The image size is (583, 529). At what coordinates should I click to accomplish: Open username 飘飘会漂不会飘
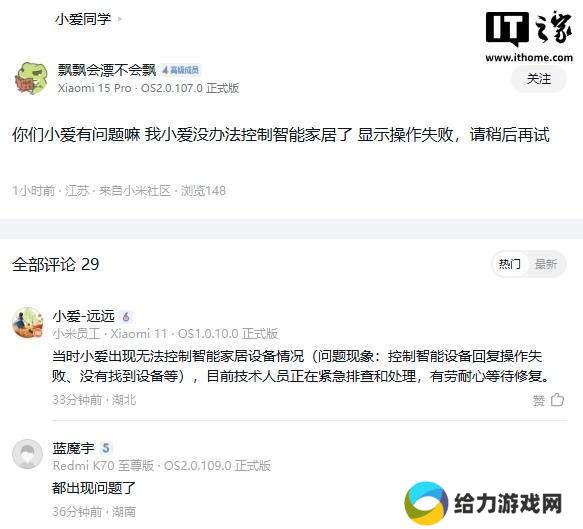[107, 70]
